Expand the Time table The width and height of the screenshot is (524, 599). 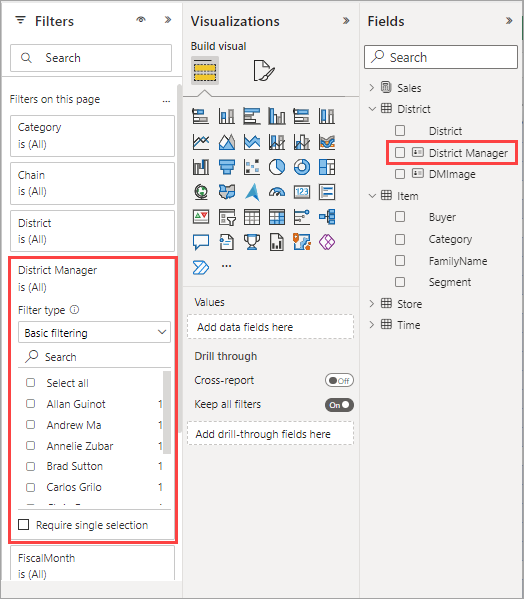372,324
